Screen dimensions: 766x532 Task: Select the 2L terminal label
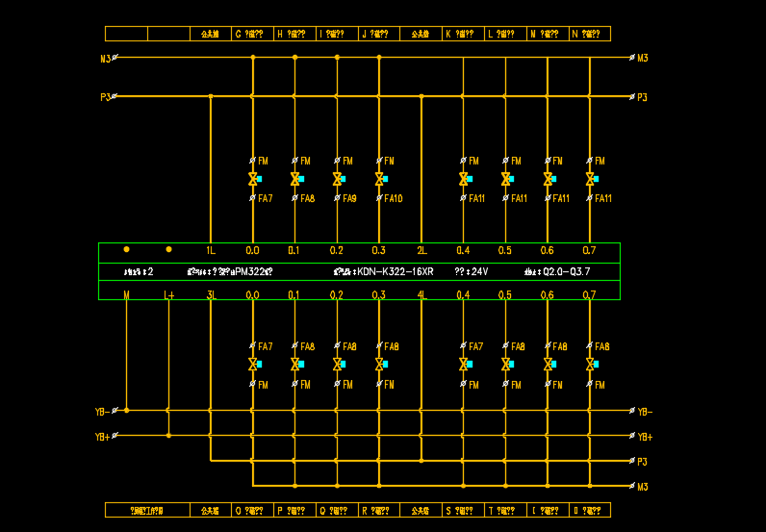pos(421,251)
